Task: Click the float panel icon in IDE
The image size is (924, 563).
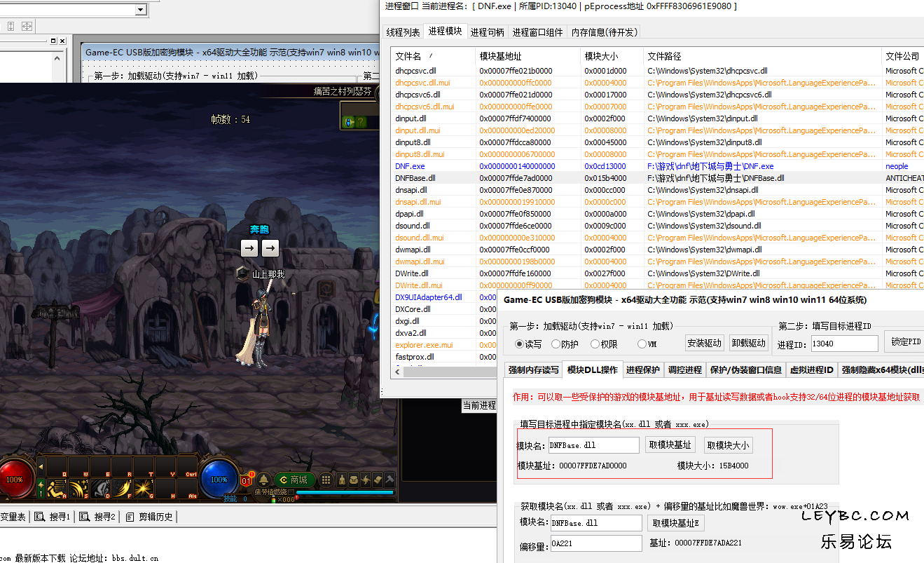Action: tap(53, 41)
